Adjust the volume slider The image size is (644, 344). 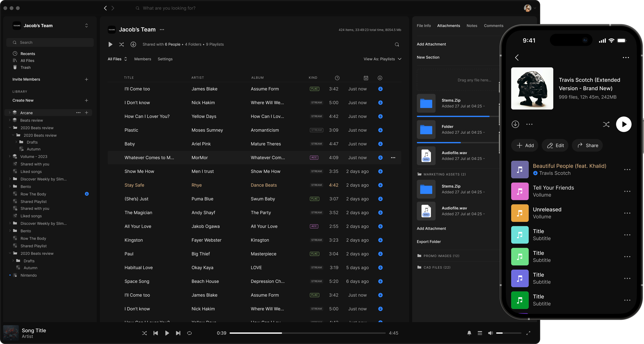(509, 333)
